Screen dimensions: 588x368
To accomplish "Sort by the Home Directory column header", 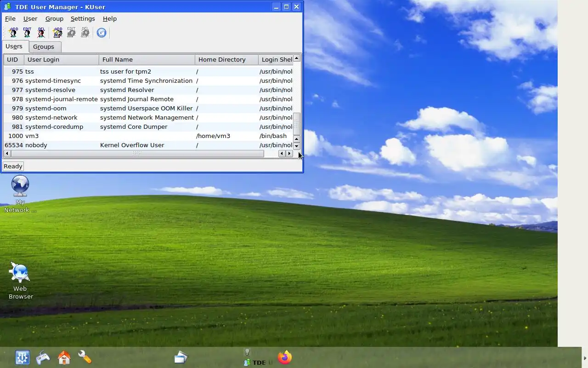I will (x=226, y=60).
